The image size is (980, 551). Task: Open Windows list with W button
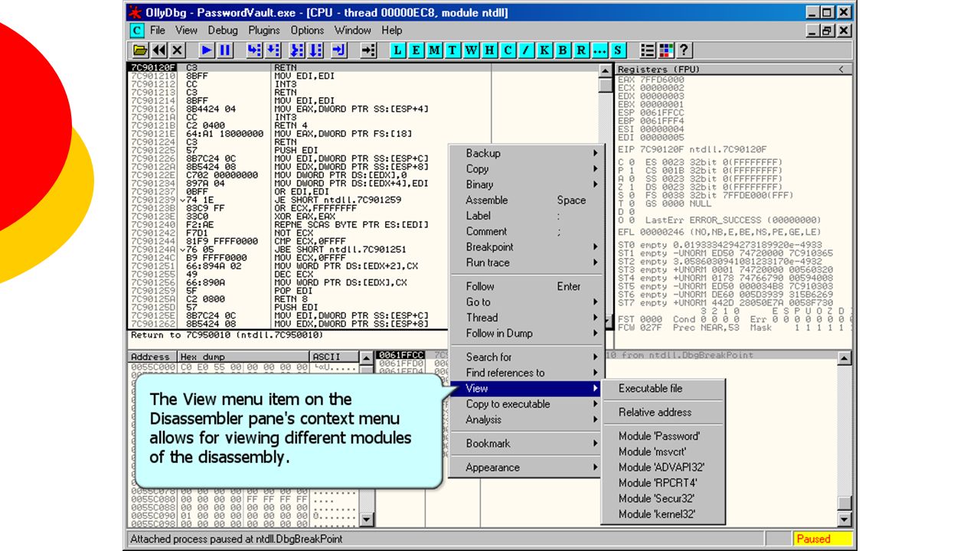(x=472, y=51)
